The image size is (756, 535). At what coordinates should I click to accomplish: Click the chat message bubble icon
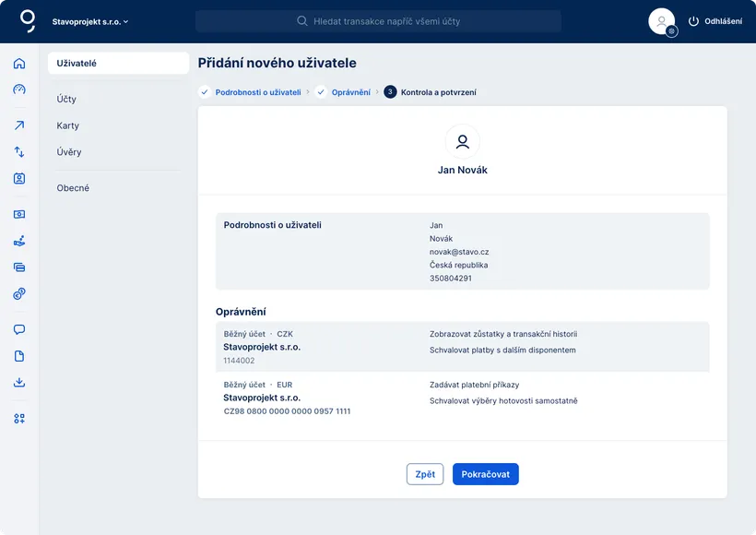(x=19, y=329)
